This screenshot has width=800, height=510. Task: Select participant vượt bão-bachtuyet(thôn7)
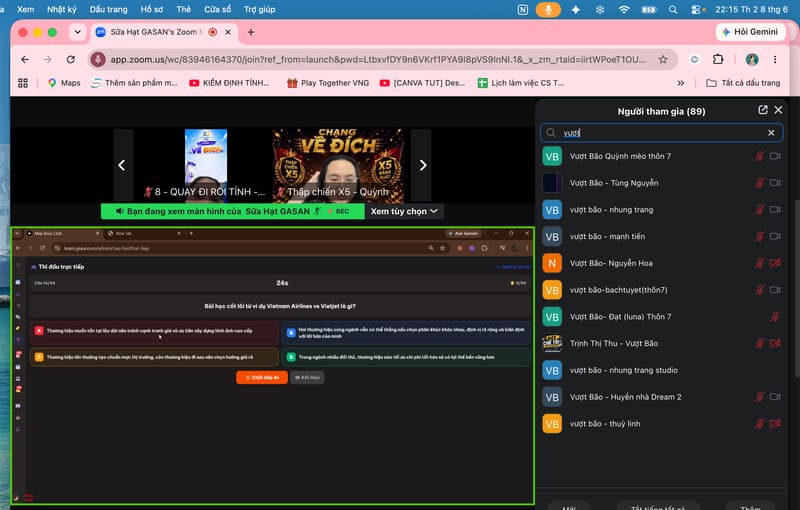pos(661,290)
